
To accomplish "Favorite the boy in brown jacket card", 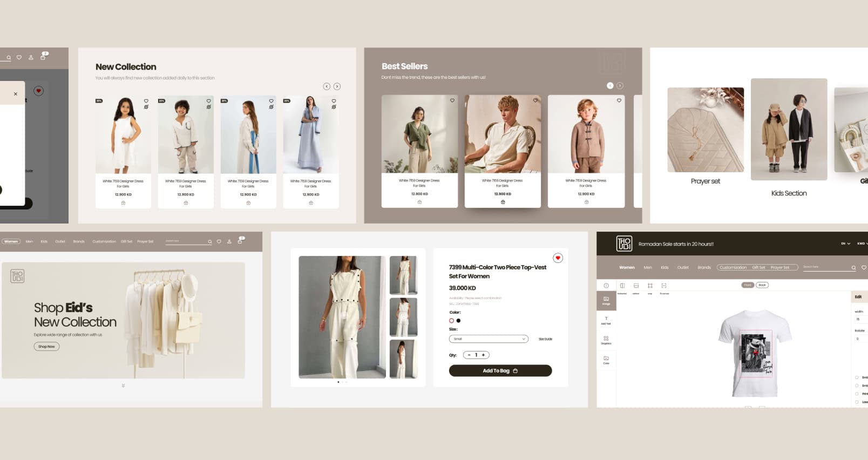I will [619, 100].
